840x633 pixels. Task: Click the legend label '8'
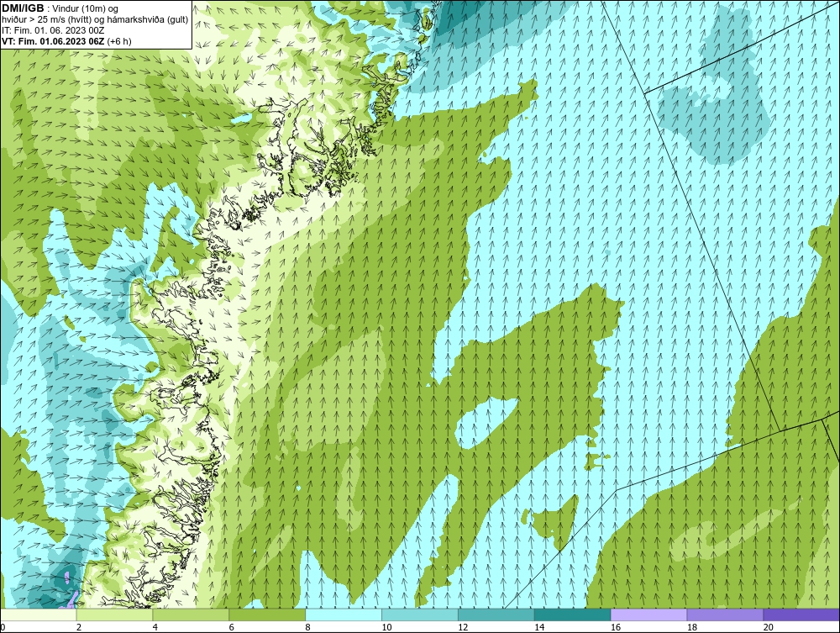[x=308, y=627]
